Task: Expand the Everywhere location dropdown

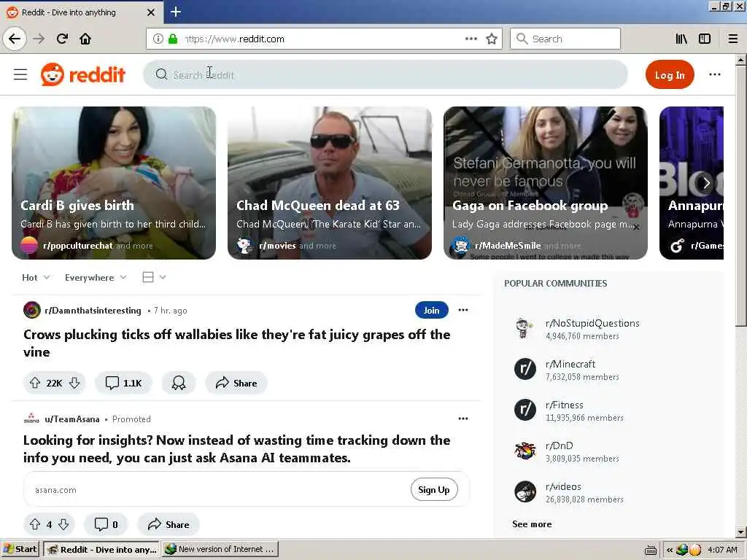Action: coord(96,278)
